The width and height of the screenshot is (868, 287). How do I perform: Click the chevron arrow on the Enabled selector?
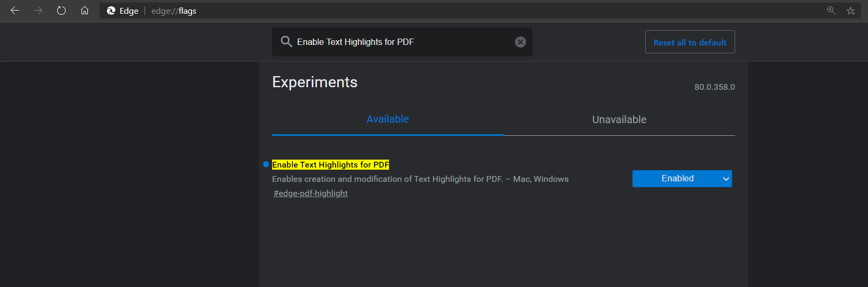pos(726,179)
